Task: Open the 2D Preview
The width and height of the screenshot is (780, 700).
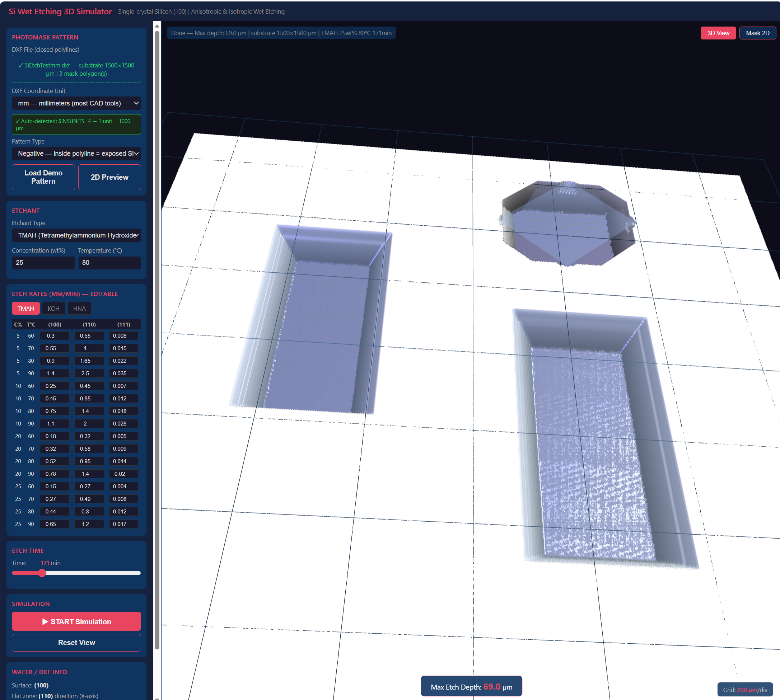Action: pos(109,177)
